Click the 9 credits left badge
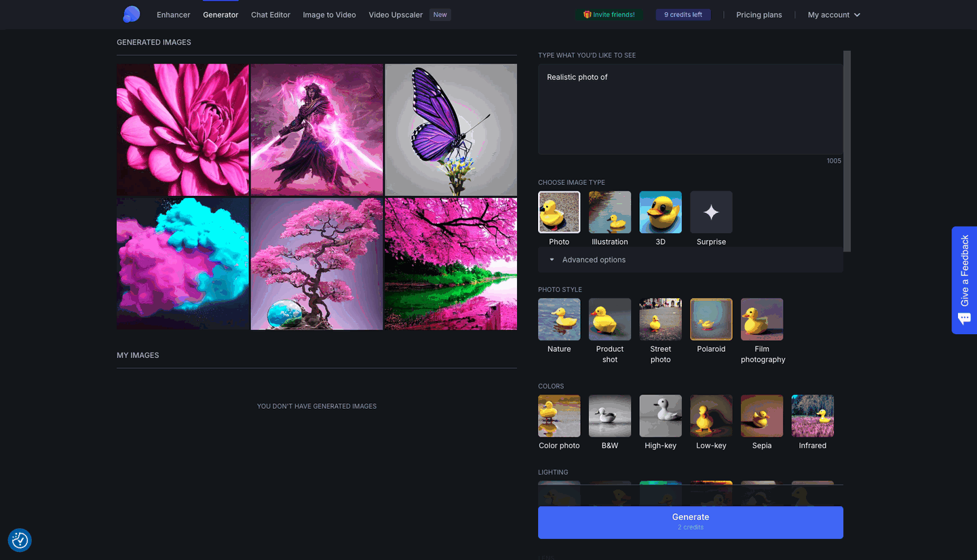Viewport: 977px width, 560px height. click(683, 15)
